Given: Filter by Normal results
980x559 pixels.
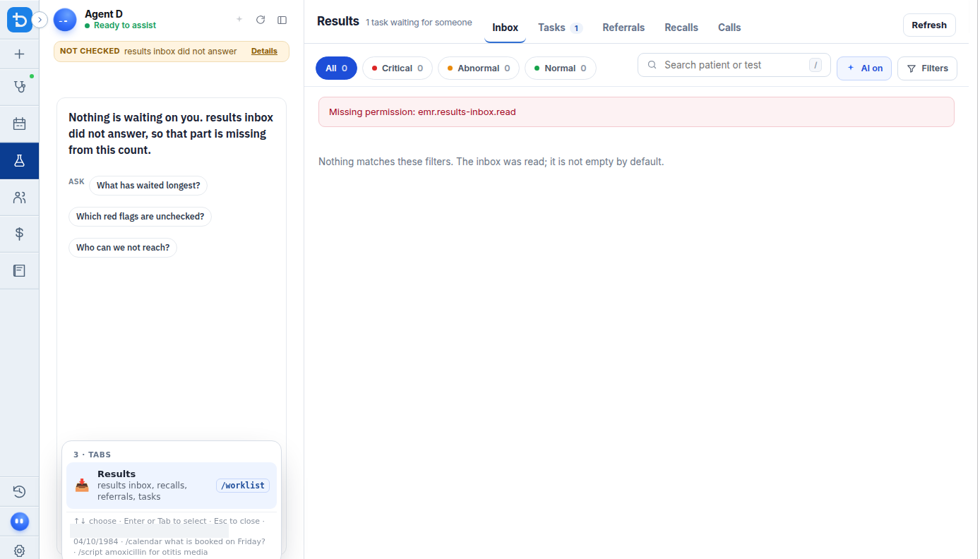Looking at the screenshot, I should click(561, 68).
